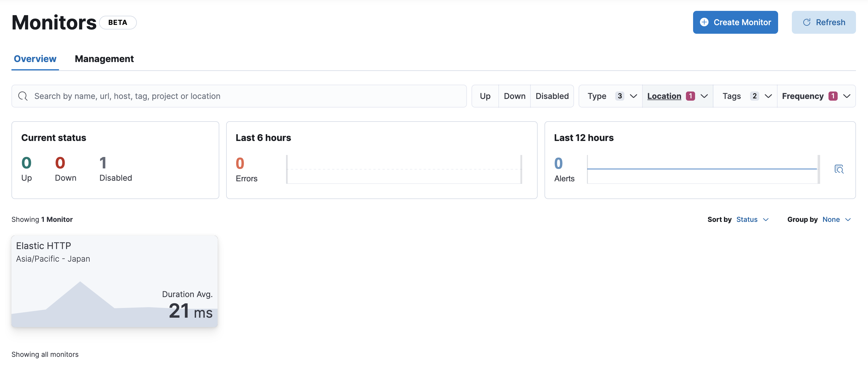Select the Overview tab
Screen dimensions: 868x374
[x=35, y=59]
